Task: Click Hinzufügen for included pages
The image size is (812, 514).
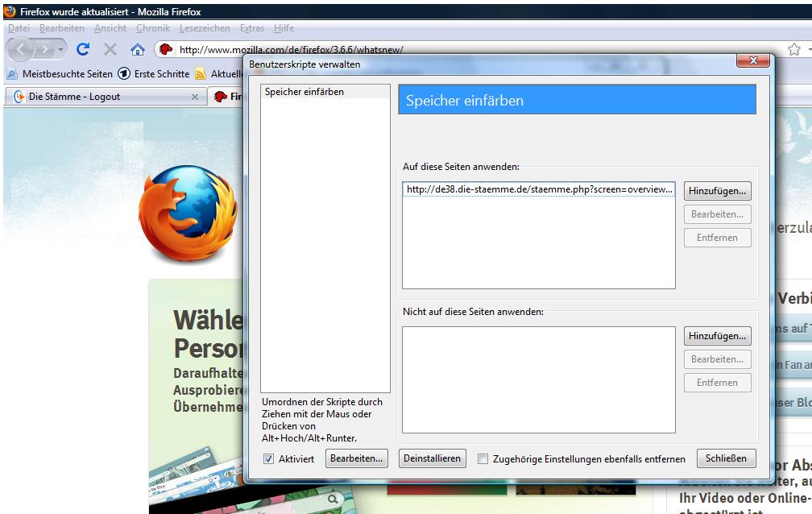Action: [x=717, y=191]
